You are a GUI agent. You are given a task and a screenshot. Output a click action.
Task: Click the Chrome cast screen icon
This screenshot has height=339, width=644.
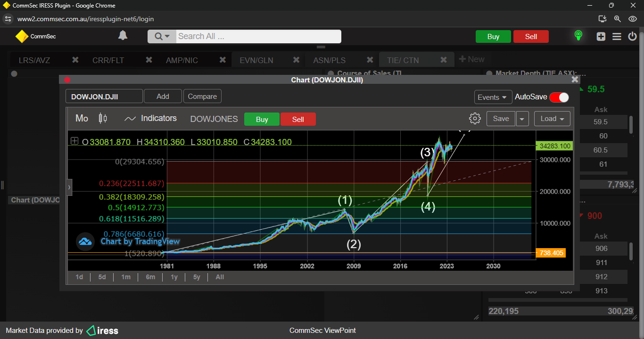click(x=602, y=19)
